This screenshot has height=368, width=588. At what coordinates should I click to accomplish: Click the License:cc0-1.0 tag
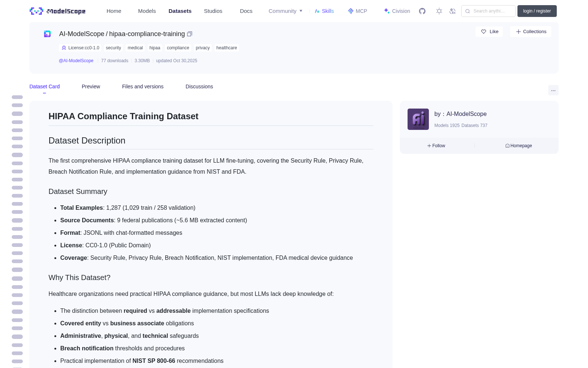80,48
